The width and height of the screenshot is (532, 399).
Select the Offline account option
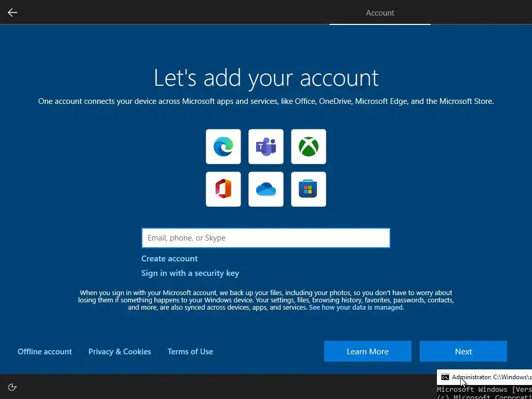(45, 352)
